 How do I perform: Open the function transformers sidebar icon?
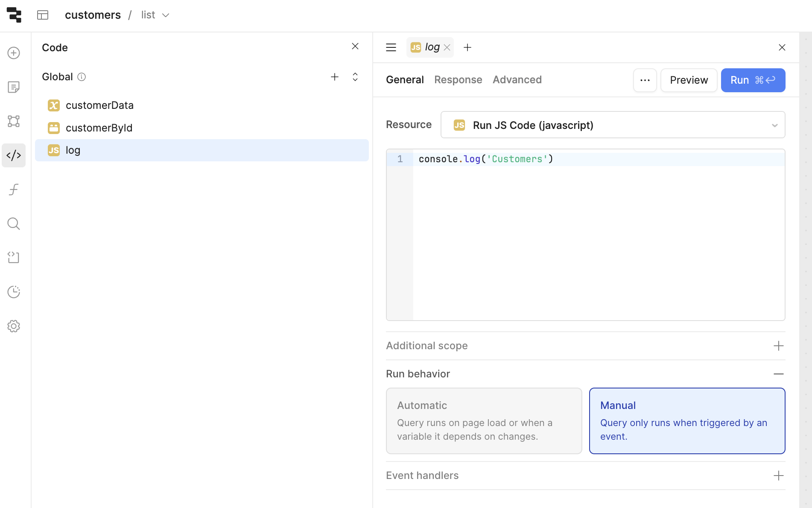[14, 190]
